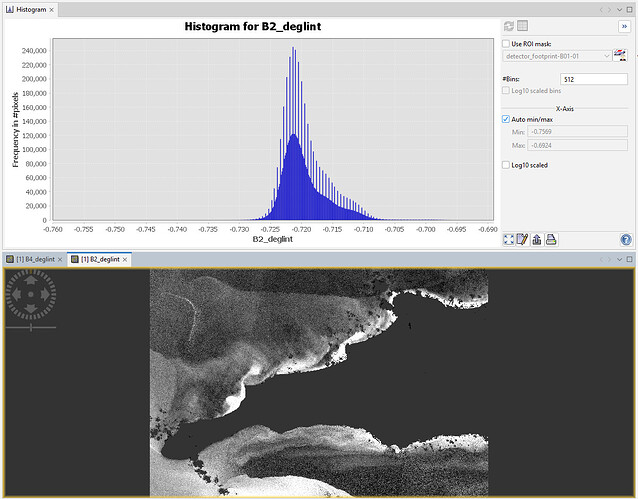This screenshot has width=638, height=499.
Task: Click the Refresh view icon
Action: pos(508,26)
